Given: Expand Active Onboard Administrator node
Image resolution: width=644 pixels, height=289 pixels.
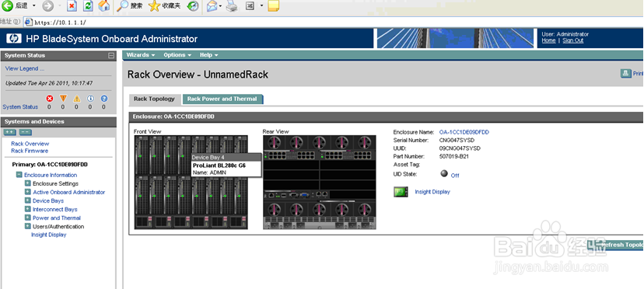Looking at the screenshot, I should click(x=27, y=192).
